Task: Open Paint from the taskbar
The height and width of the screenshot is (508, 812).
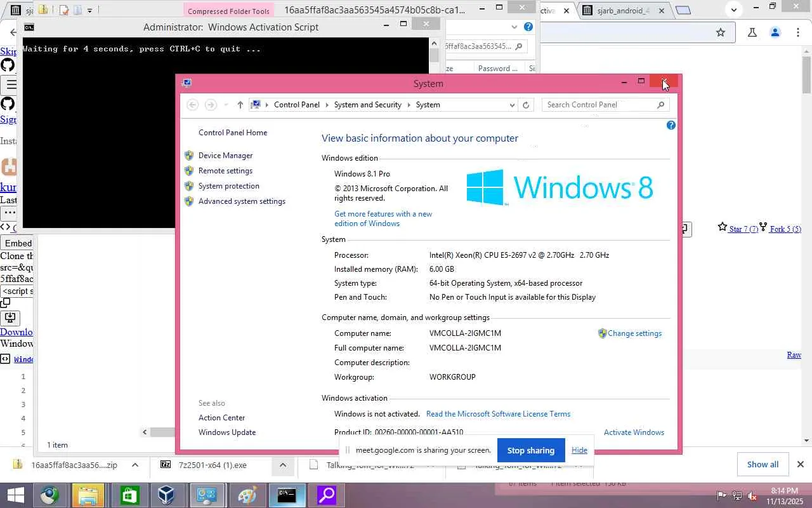Action: [247, 495]
